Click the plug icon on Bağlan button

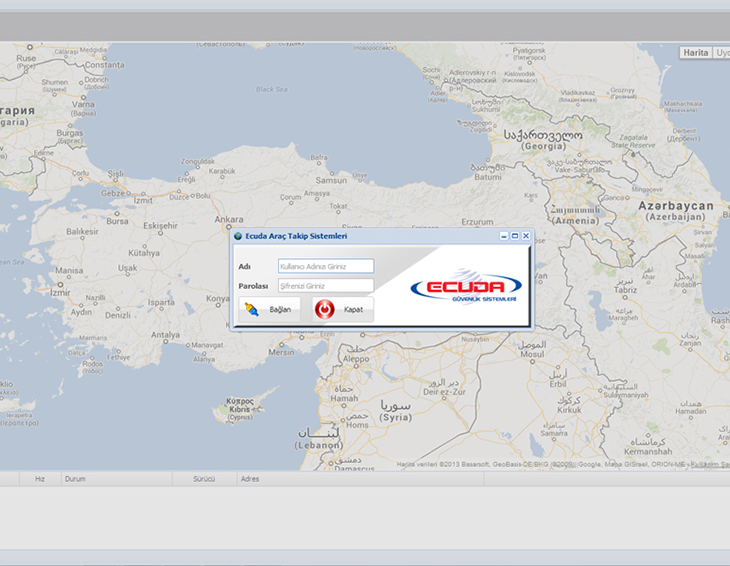(252, 310)
